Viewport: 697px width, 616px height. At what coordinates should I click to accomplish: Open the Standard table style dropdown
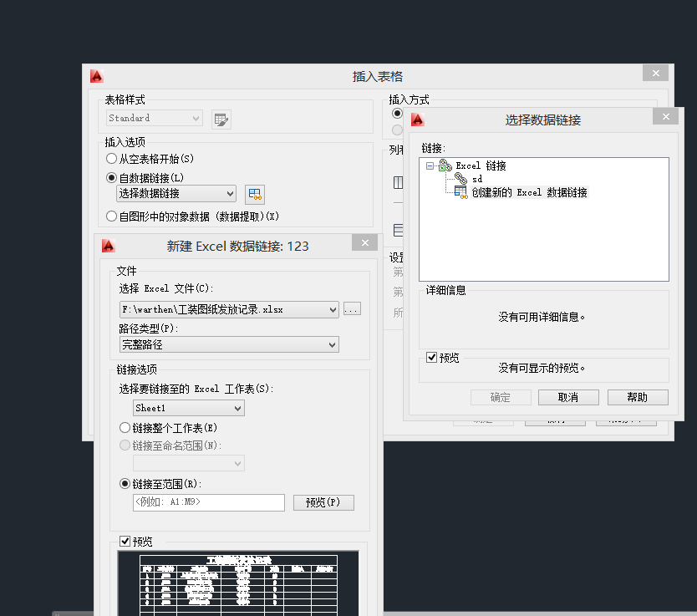point(155,118)
